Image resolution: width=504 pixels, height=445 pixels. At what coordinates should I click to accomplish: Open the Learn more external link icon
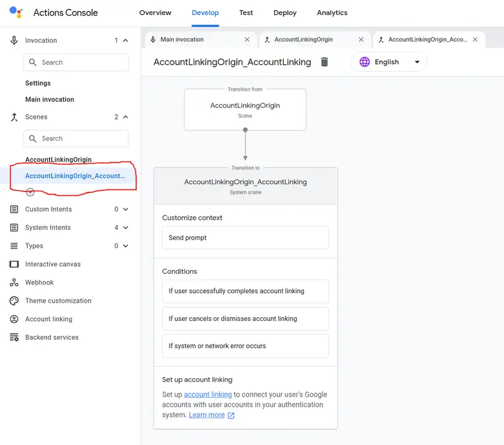click(x=231, y=415)
